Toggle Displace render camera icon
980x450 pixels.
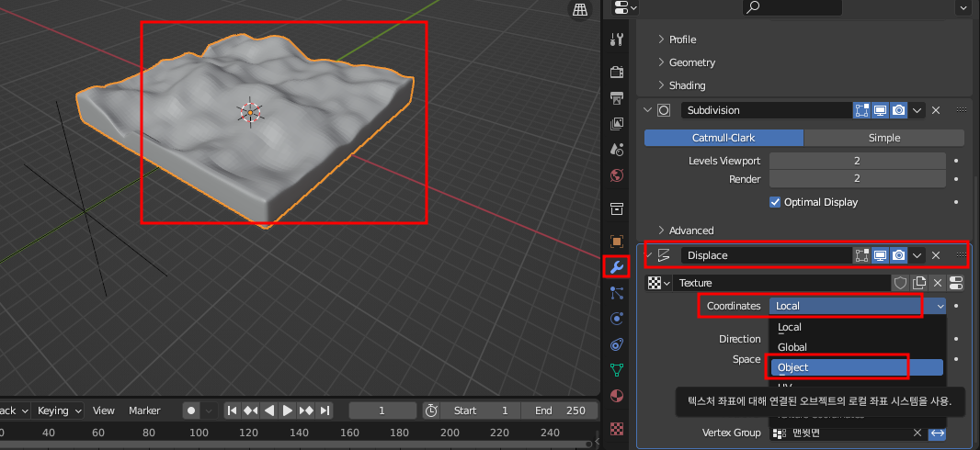point(899,255)
